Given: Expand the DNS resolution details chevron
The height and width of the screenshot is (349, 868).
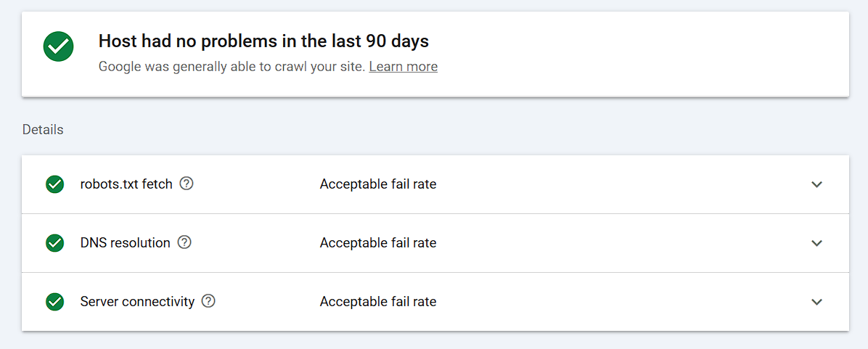Looking at the screenshot, I should coord(816,243).
